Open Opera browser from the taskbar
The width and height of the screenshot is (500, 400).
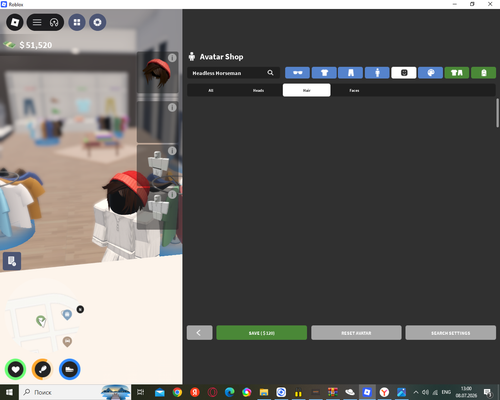[x=212, y=392]
